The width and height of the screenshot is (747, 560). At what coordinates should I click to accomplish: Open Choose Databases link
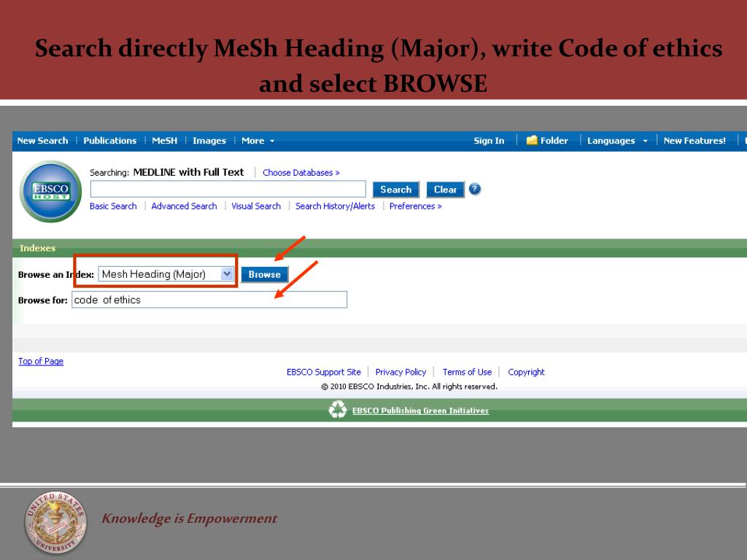point(301,172)
